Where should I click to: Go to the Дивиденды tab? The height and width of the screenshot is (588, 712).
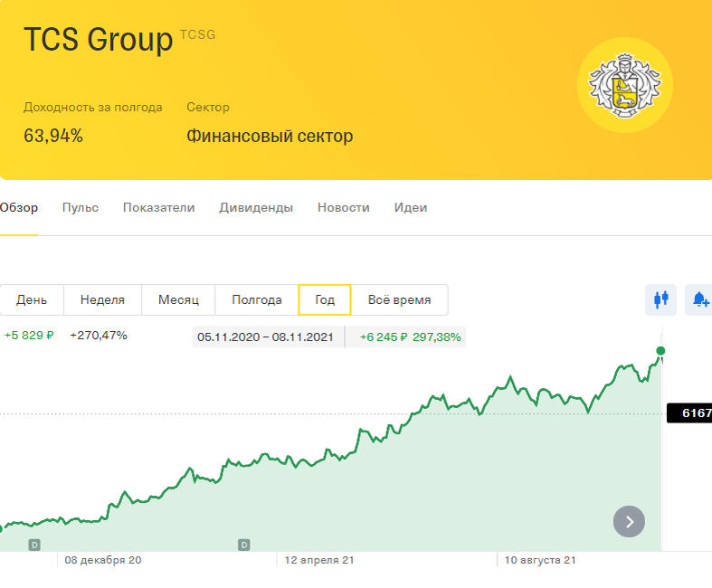point(256,207)
